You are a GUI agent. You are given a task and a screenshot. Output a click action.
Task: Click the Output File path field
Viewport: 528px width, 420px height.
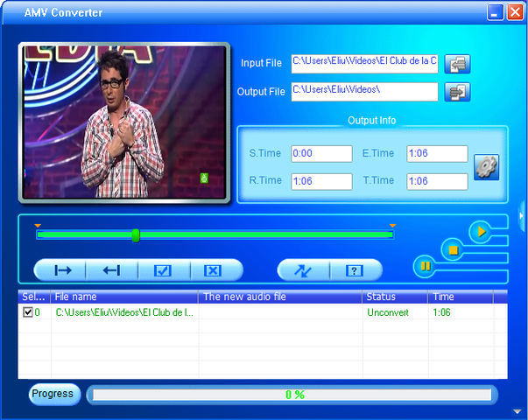point(364,92)
